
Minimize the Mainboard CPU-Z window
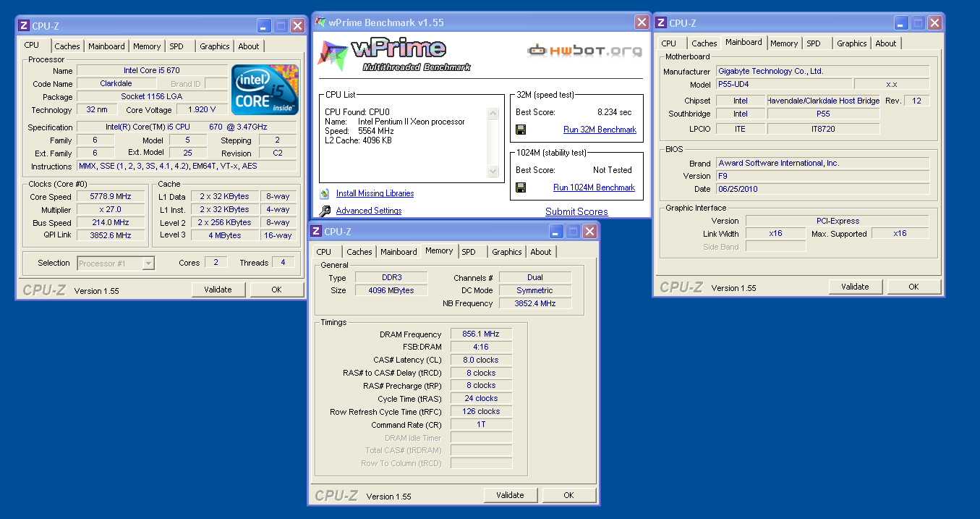pos(902,23)
